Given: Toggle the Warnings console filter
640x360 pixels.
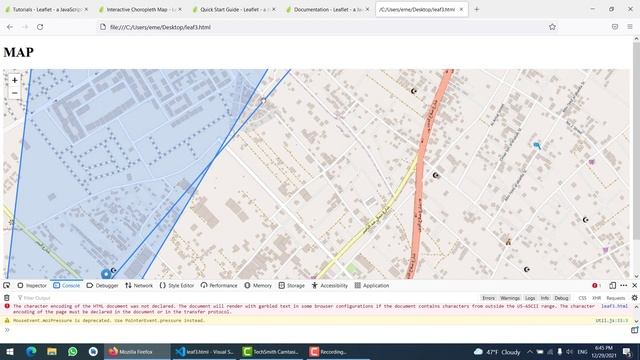Looking at the screenshot, I should (x=510, y=298).
